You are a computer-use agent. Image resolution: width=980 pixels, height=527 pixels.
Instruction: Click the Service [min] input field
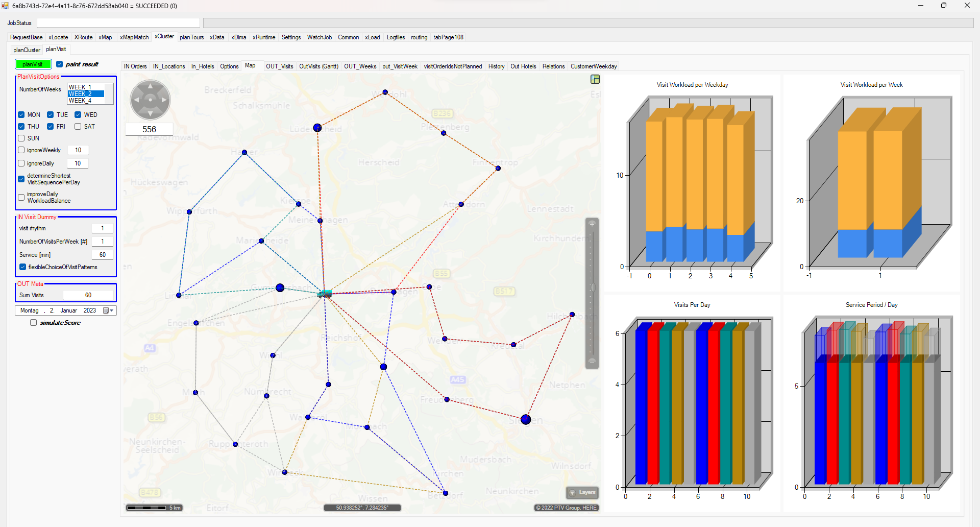coord(102,255)
